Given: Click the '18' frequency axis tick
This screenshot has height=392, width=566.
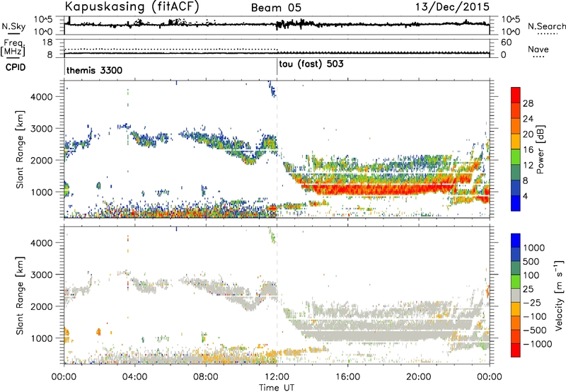Looking at the screenshot, I should click(x=47, y=42).
